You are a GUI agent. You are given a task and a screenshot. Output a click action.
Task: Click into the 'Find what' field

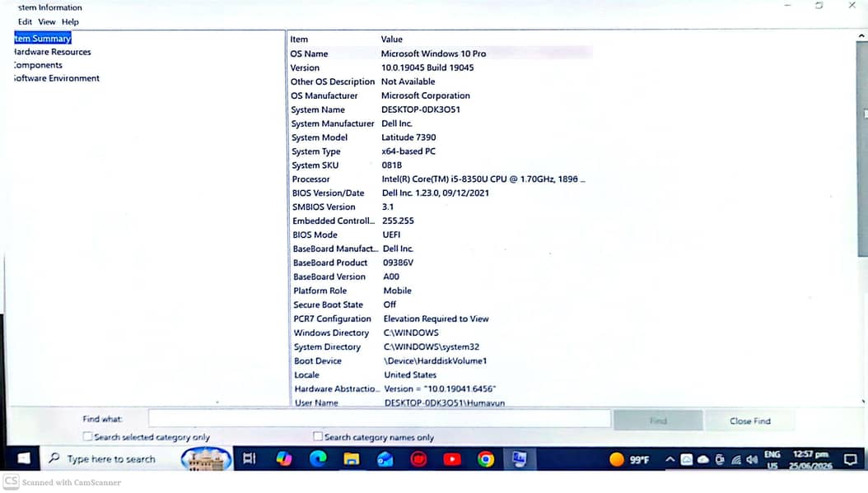tap(379, 419)
